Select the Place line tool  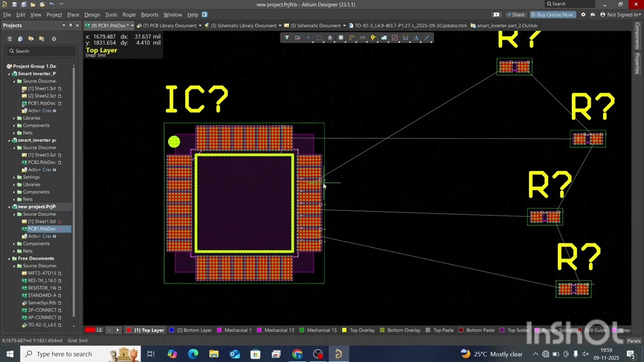click(427, 38)
